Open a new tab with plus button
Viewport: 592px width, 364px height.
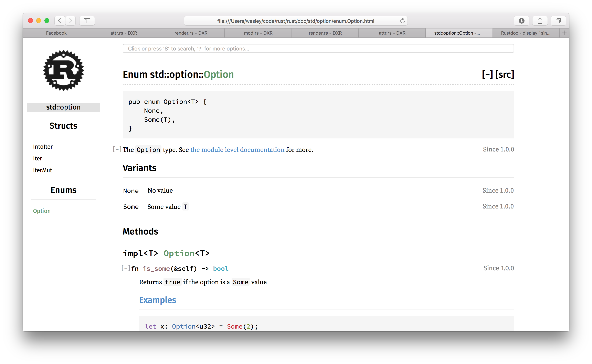(564, 33)
